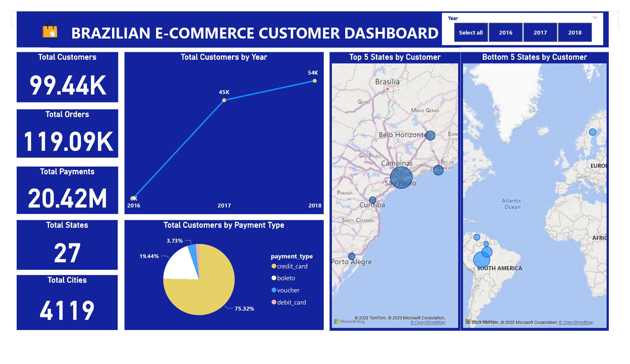
Task: Click the bubble over Scandinavia on map
Action: [592, 132]
